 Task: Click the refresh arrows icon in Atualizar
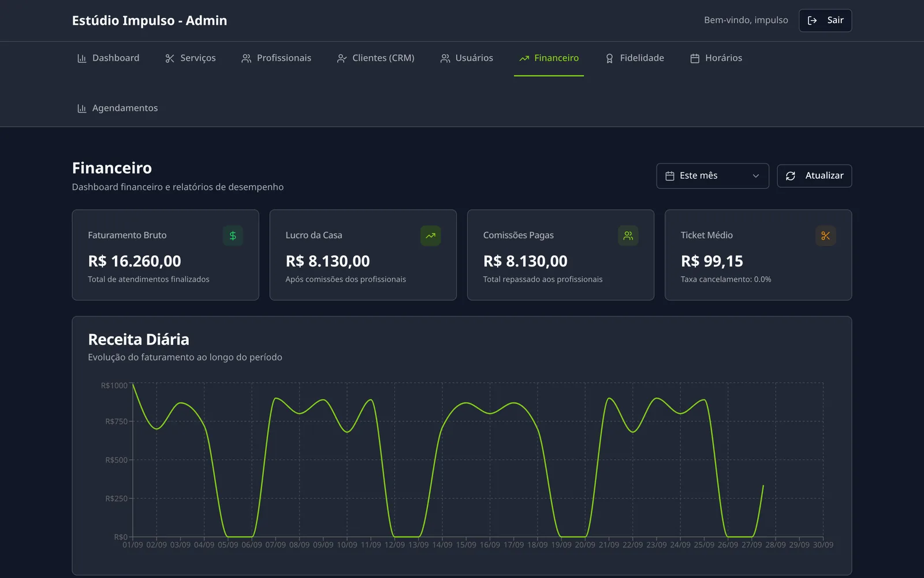(791, 176)
